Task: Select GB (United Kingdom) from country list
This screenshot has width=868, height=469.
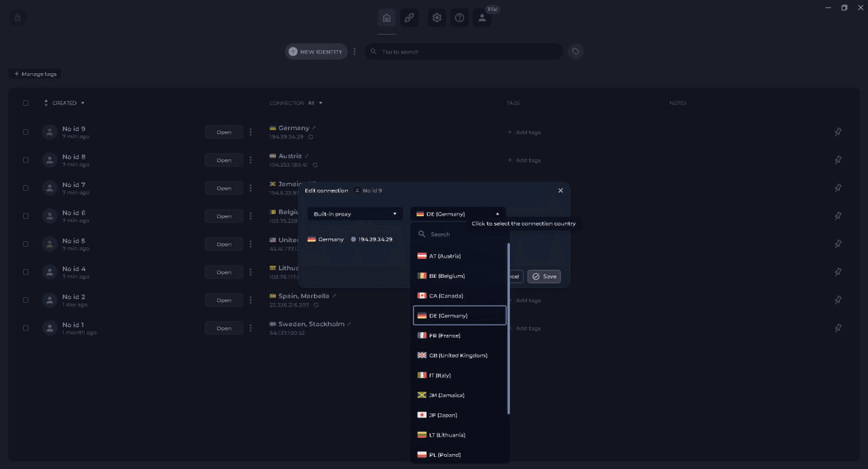Action: pos(460,355)
